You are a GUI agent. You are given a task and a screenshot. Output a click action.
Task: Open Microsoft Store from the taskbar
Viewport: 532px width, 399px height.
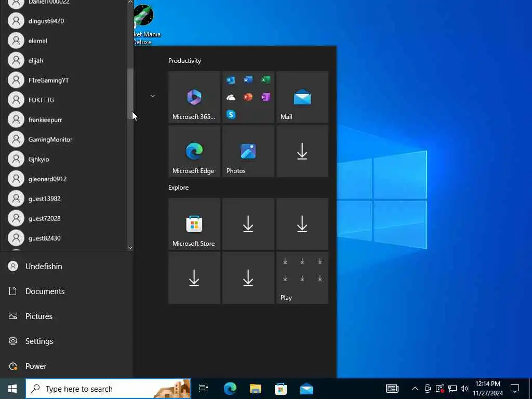tap(281, 389)
